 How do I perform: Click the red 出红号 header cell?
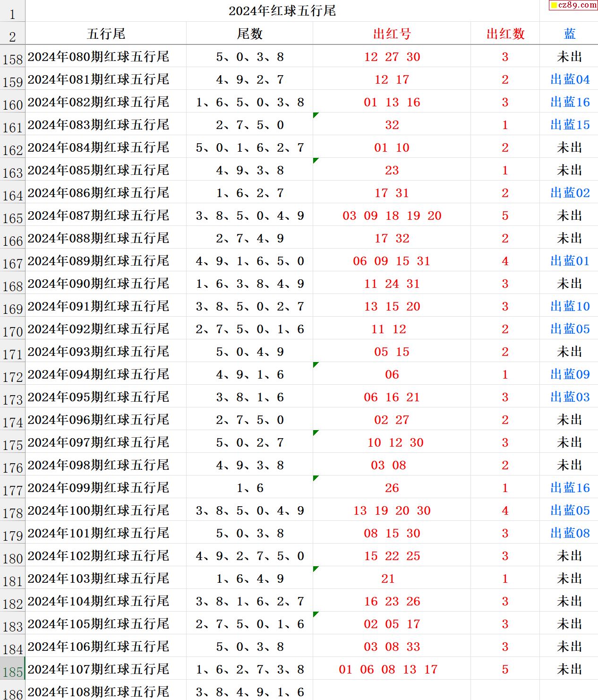[392, 34]
